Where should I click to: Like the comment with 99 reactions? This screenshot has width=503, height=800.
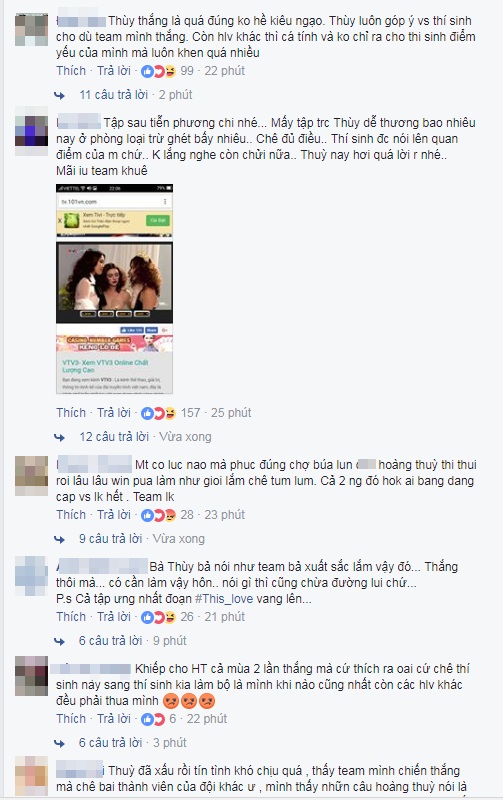coord(71,71)
